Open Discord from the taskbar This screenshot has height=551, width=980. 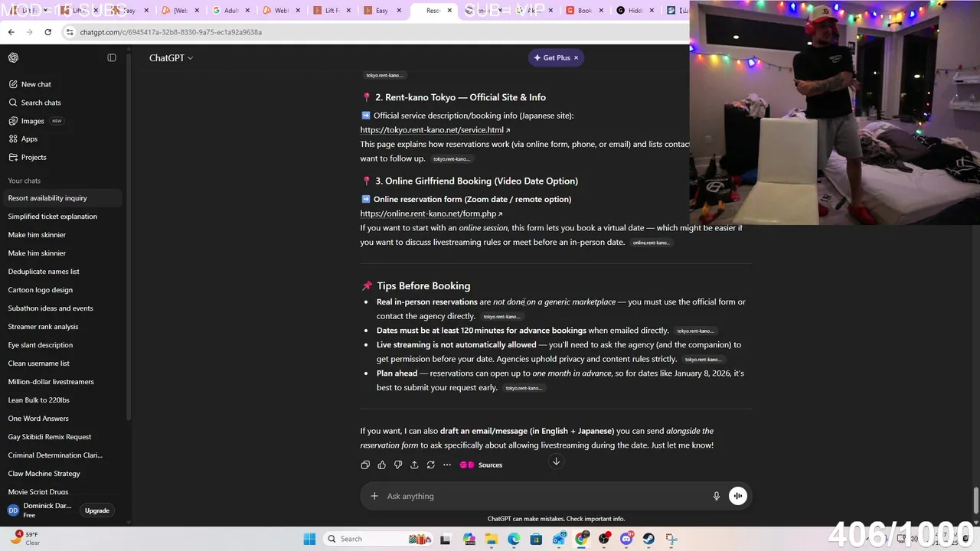click(x=626, y=539)
